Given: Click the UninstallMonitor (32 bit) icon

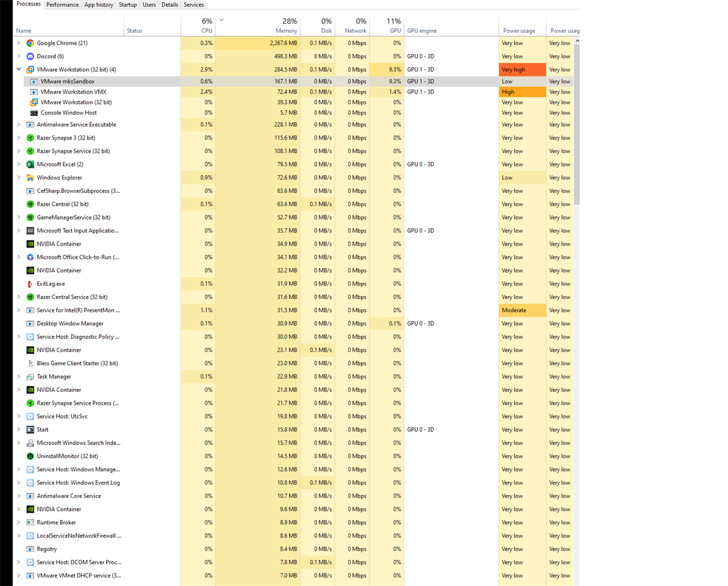Looking at the screenshot, I should point(30,456).
